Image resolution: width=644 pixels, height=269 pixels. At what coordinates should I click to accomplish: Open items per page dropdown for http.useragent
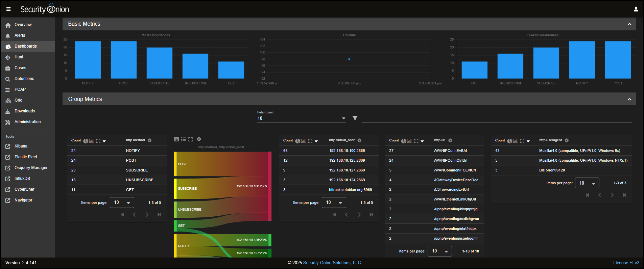[x=587, y=183]
